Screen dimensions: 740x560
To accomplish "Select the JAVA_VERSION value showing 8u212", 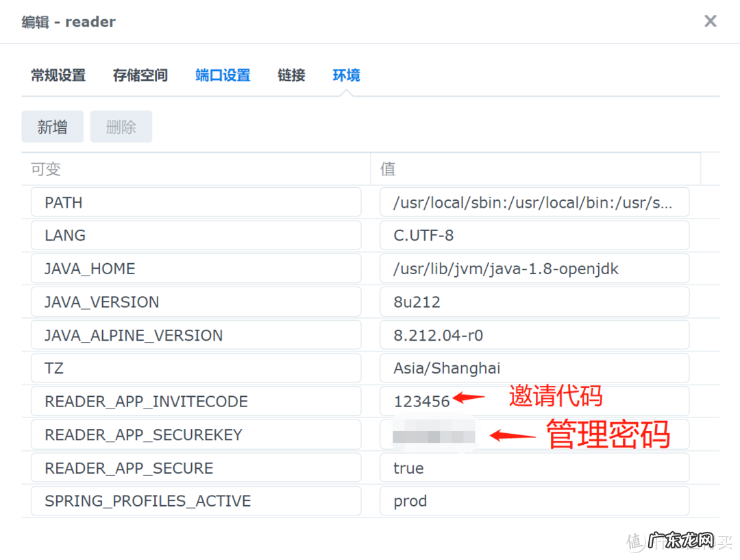I will pyautogui.click(x=534, y=302).
